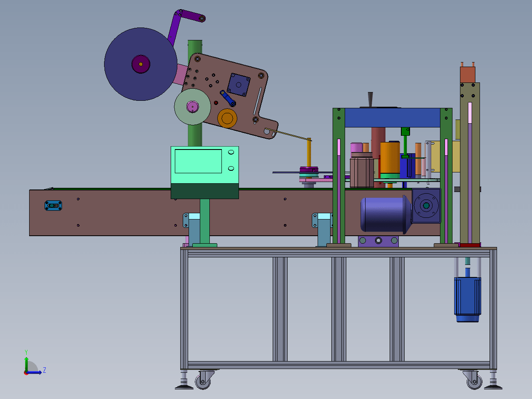Pick the light green roller disc
The image size is (532, 399).
pyautogui.click(x=192, y=107)
